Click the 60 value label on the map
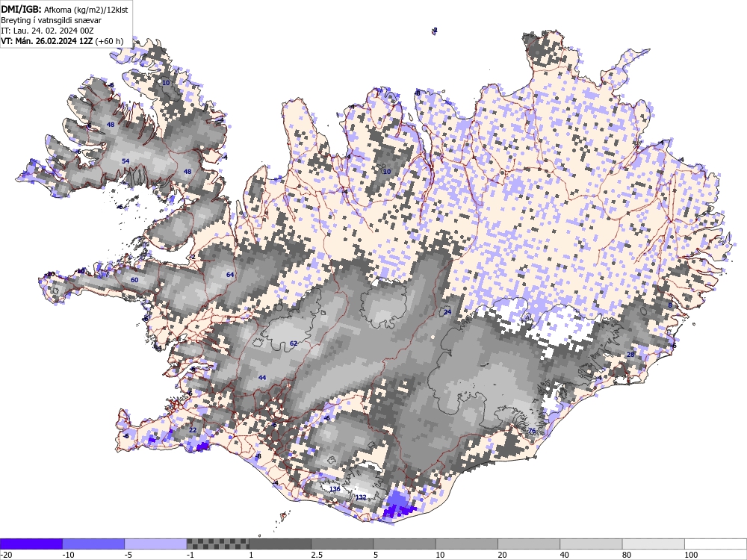747x560 pixels. (134, 280)
